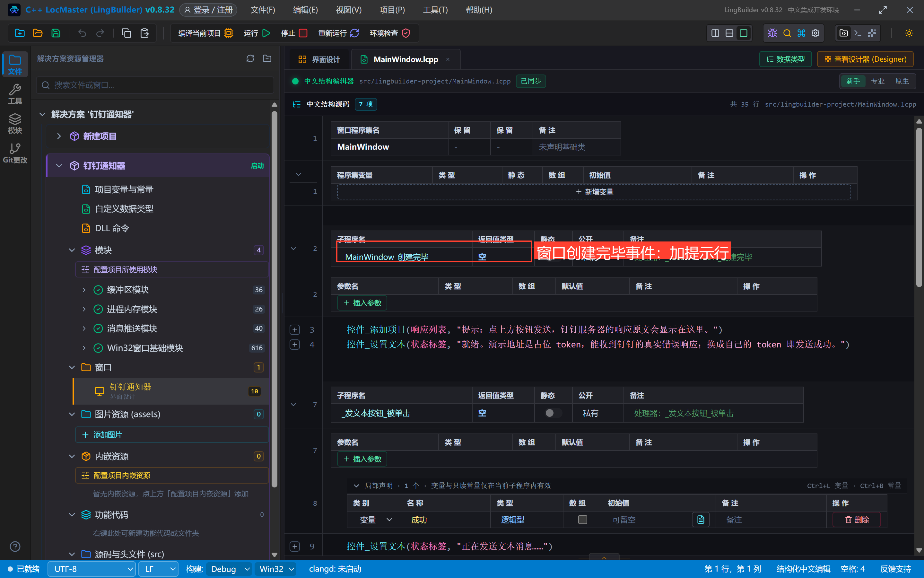This screenshot has height=578, width=924.
Task: Click the refresh icon in solution explorer
Action: [250, 58]
